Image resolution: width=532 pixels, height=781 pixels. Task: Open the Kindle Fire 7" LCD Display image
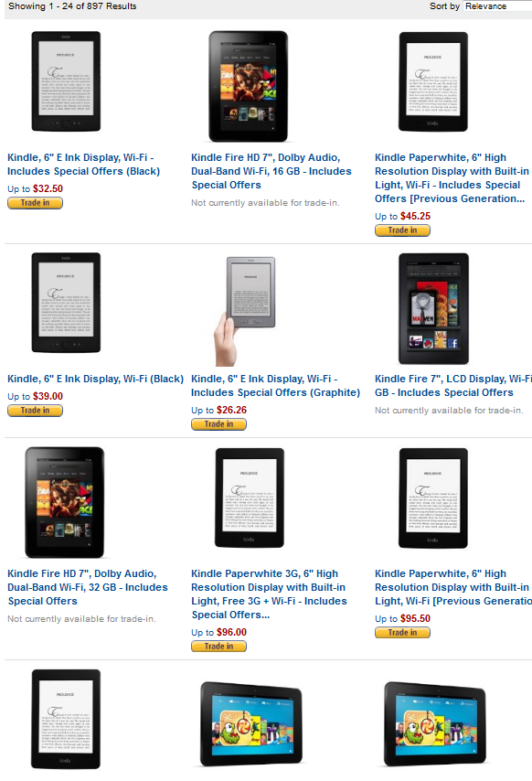coord(433,308)
